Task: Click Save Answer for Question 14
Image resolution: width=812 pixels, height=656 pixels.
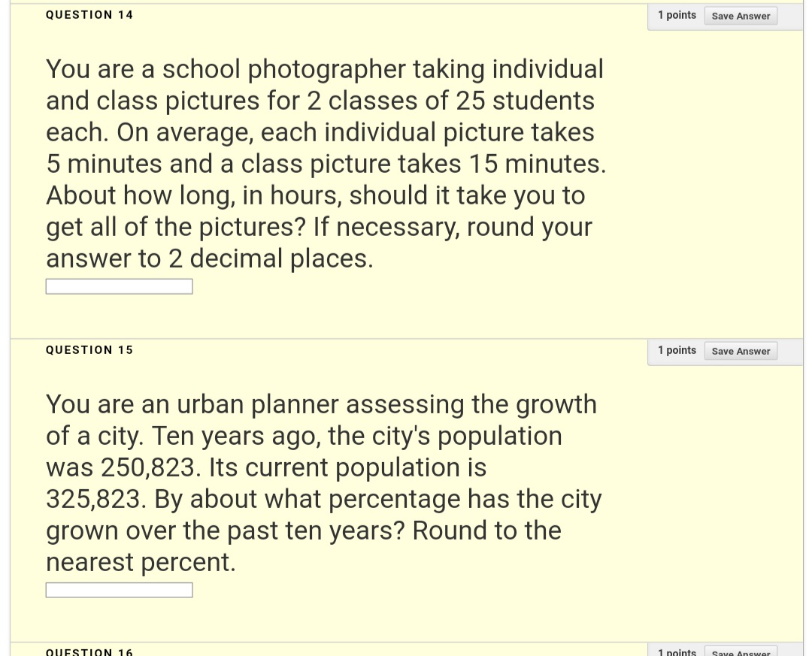Action: coord(741,15)
